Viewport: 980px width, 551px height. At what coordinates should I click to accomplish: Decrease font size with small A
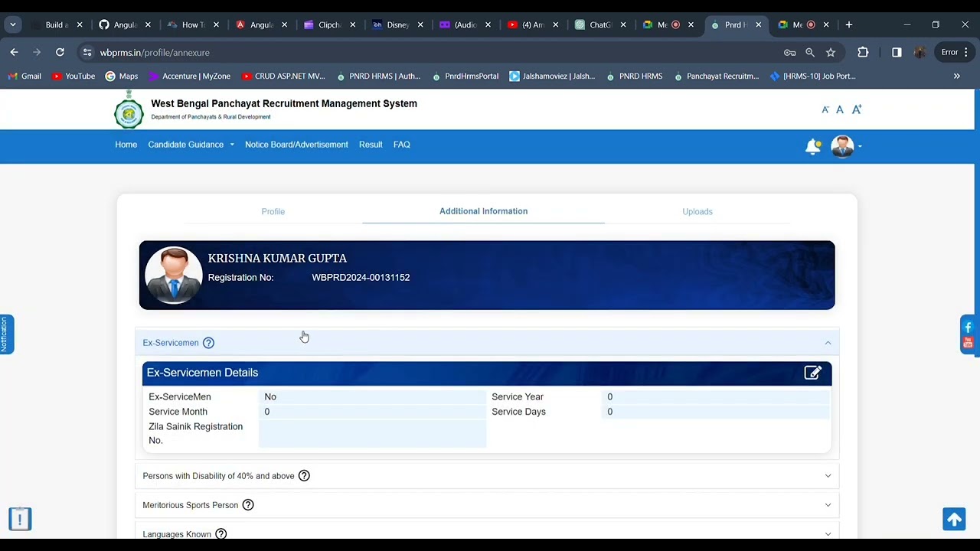tap(825, 109)
